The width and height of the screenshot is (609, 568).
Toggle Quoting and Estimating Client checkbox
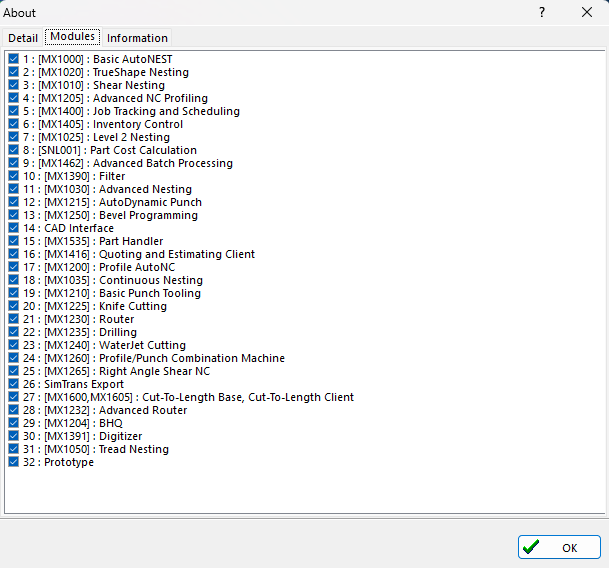point(13,254)
